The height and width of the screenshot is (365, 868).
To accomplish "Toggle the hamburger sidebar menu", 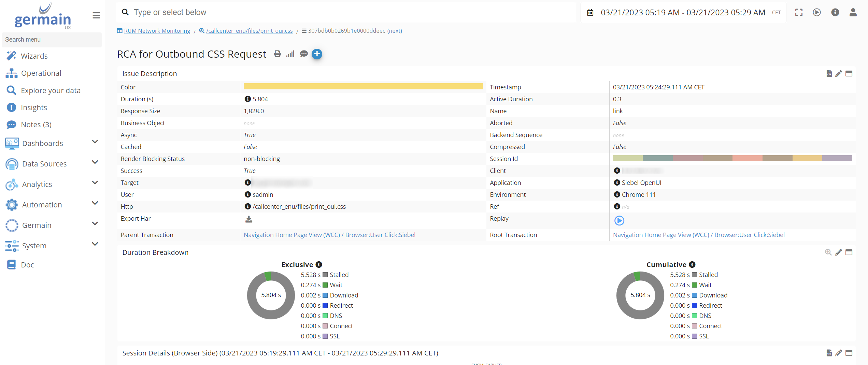I will [x=96, y=15].
